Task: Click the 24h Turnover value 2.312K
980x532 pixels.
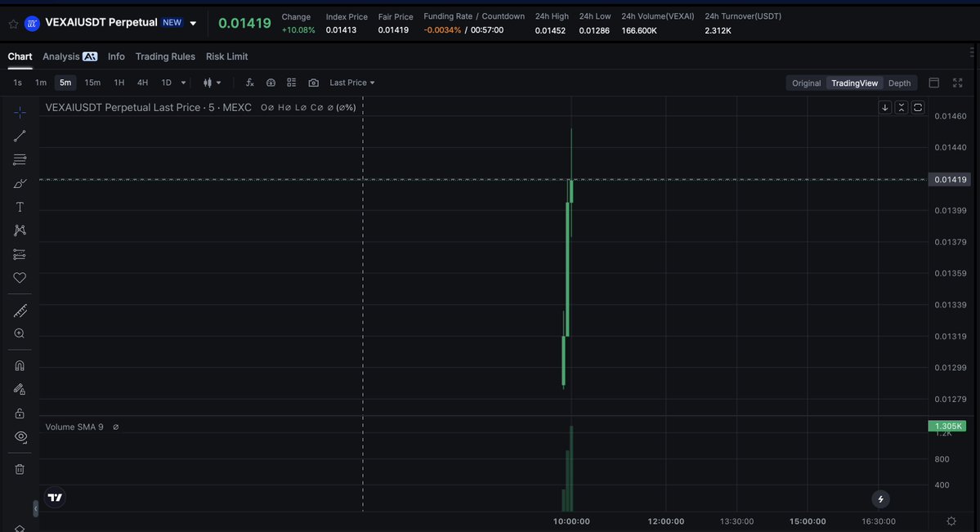Action: (x=718, y=30)
